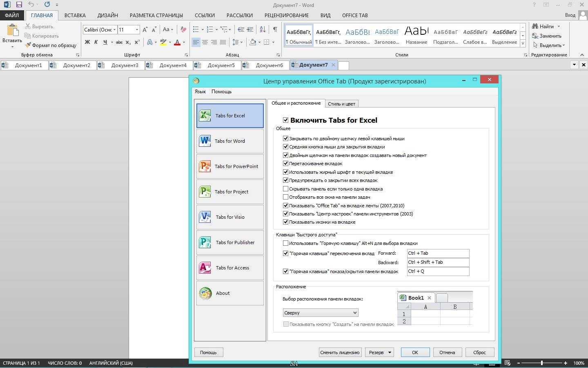
Task: Select Tabs for Access in sidebar
Action: 230,268
